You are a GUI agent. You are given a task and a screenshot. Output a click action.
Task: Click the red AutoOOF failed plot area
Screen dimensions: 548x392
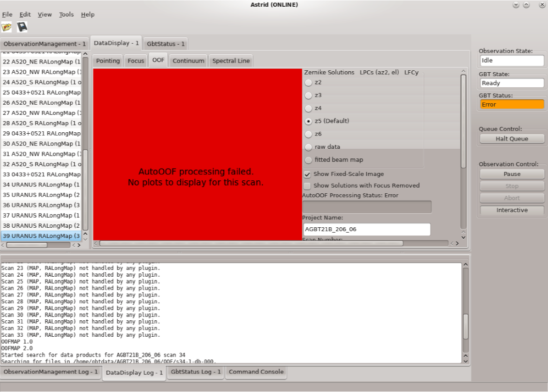tap(198, 155)
